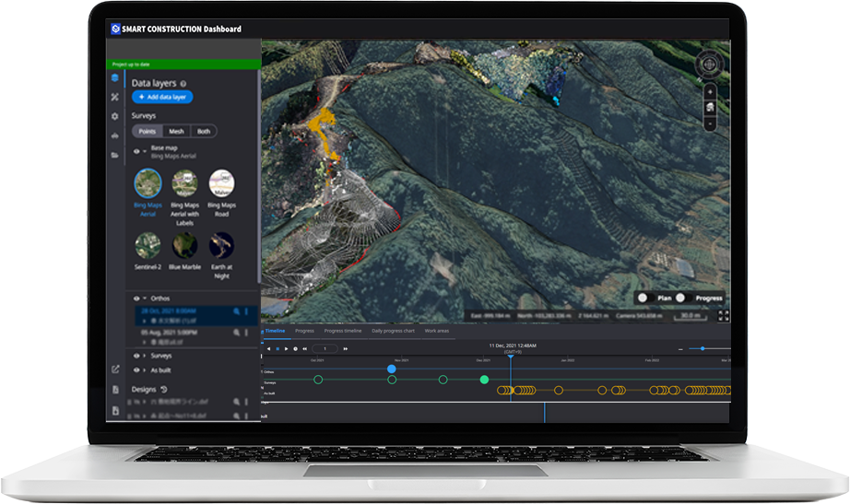This screenshot has height=504, width=850.
Task: Open the settings gear in sidebar
Action: 114,116
